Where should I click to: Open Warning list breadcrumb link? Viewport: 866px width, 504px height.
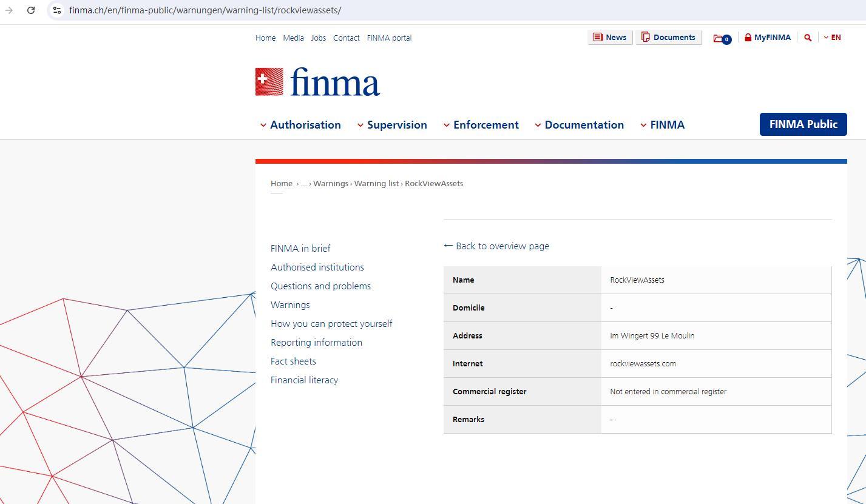[x=376, y=183]
